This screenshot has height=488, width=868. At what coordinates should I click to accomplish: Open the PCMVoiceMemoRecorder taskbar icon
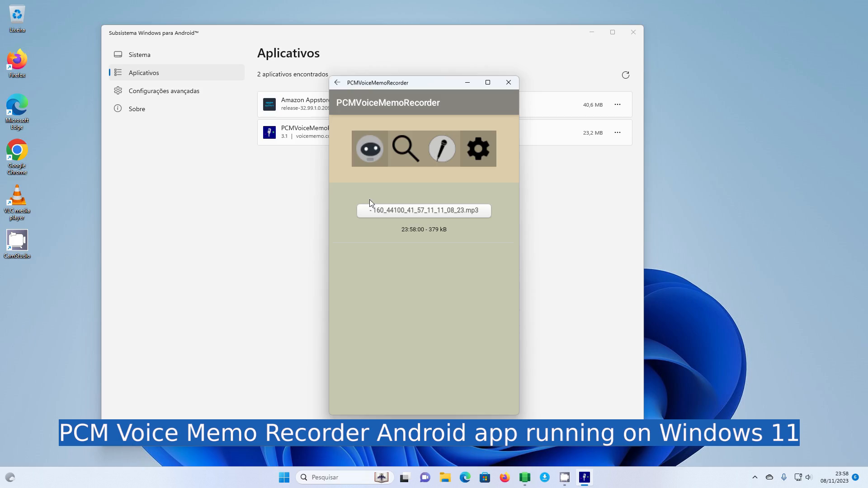tap(585, 477)
